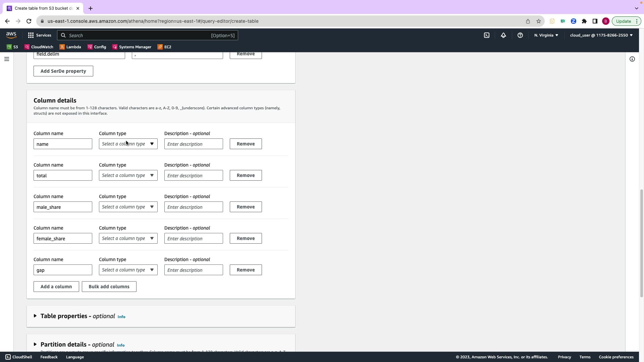The image size is (644, 362).
Task: Open column type dropdown for gap column
Action: pos(128,270)
